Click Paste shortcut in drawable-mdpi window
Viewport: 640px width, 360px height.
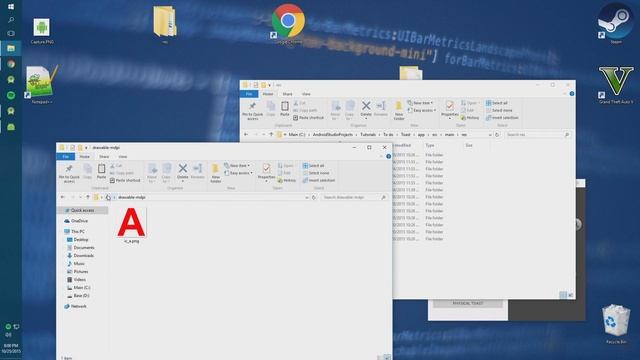pyautogui.click(x=125, y=180)
